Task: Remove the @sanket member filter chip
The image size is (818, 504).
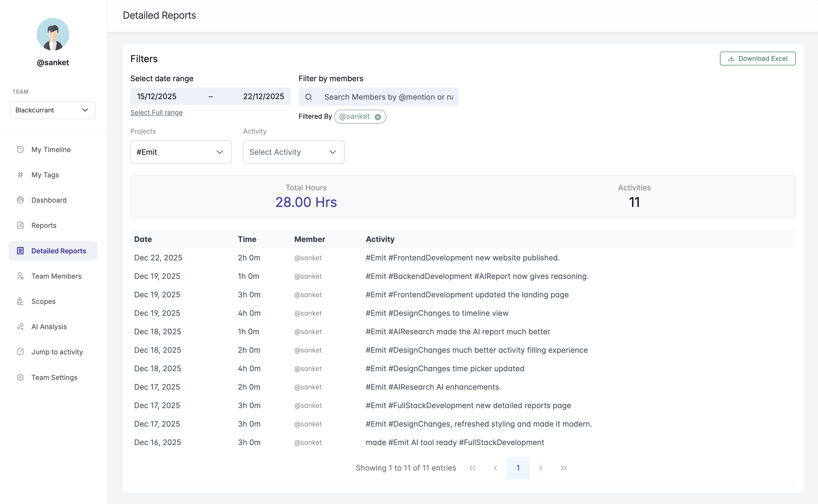Action: 378,117
